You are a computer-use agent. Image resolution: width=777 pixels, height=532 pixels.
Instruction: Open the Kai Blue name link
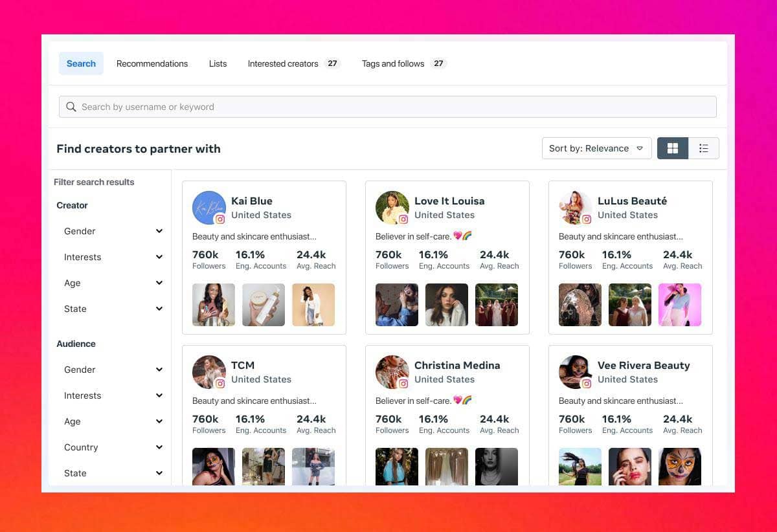click(252, 201)
